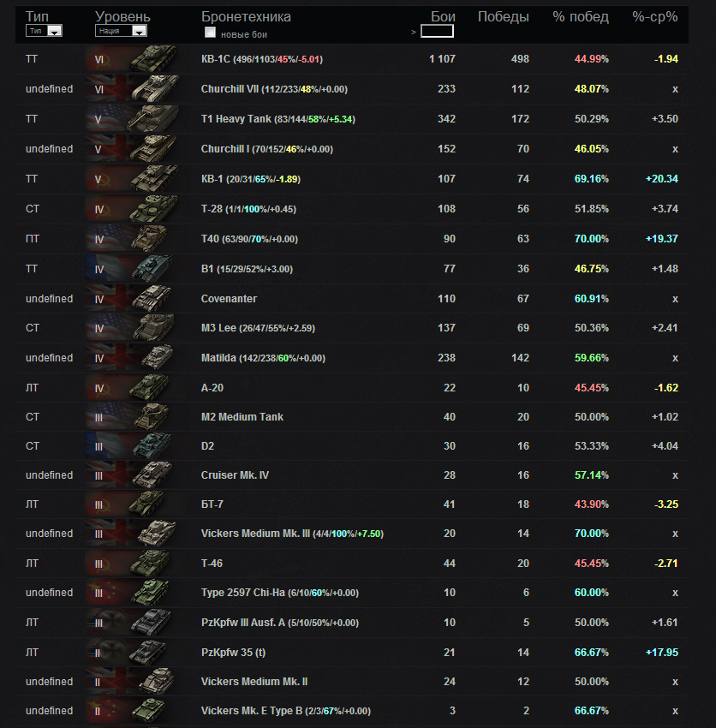Click the 44.99% win rate for КВ-1С

click(x=591, y=59)
